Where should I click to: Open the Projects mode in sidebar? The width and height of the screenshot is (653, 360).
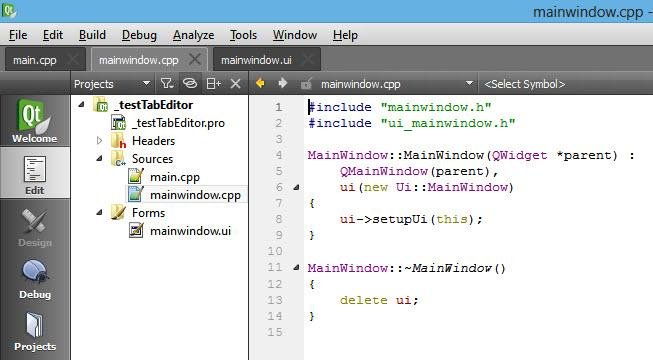pyautogui.click(x=35, y=330)
